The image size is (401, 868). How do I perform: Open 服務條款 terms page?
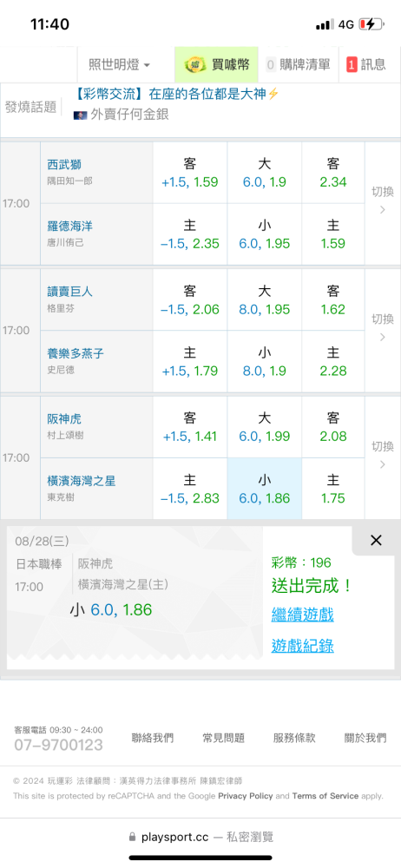pos(294,737)
